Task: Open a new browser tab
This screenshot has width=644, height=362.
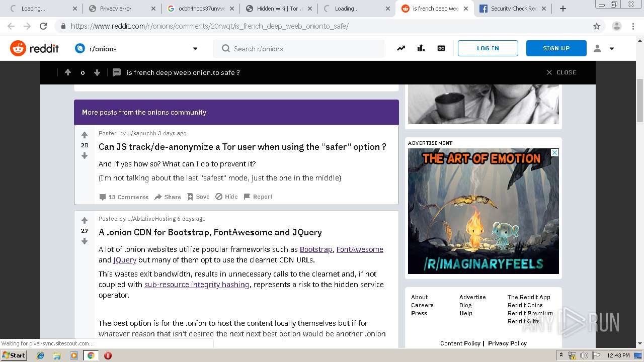Action: (x=563, y=9)
